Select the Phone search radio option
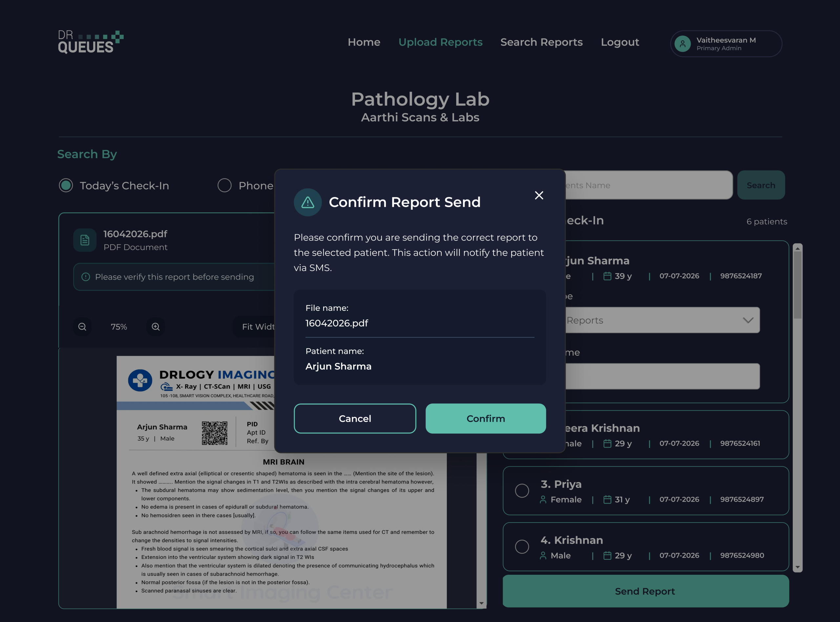 point(224,185)
